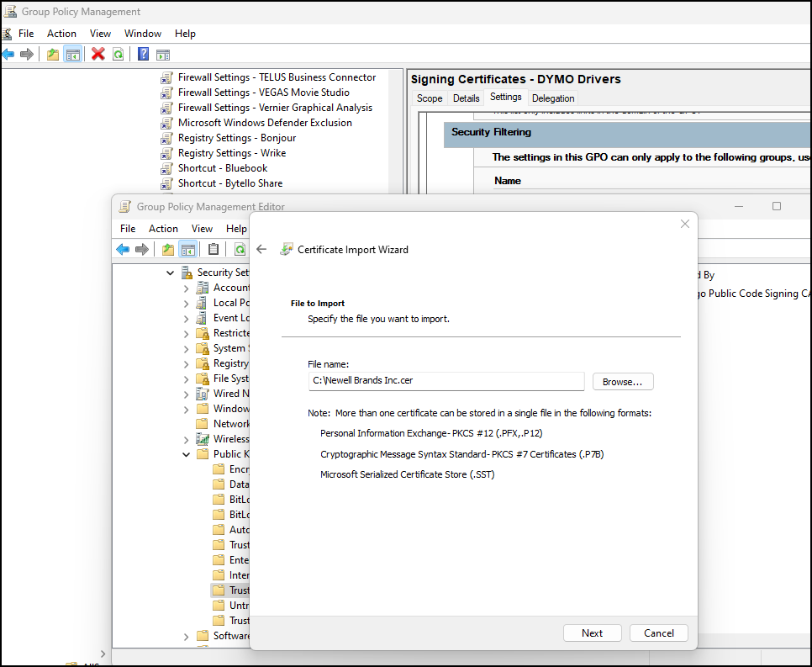
Task: Click the red Delete icon in the toolbar
Action: [98, 54]
